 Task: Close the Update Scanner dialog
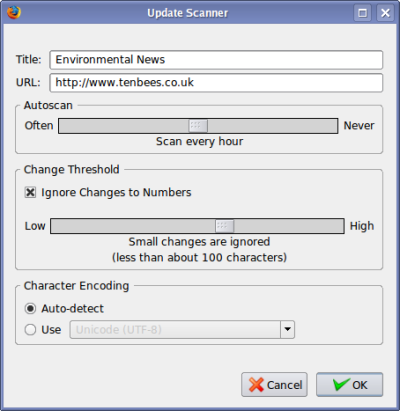[x=385, y=13]
